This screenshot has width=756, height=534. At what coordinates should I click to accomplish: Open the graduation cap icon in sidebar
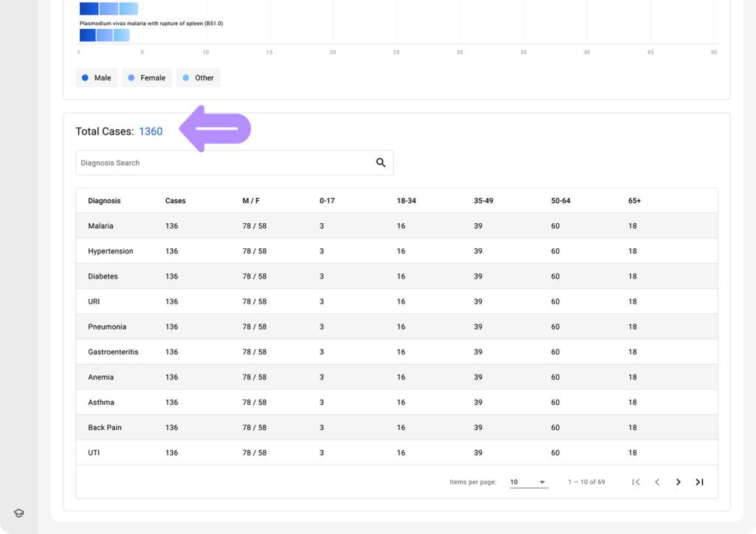click(18, 513)
